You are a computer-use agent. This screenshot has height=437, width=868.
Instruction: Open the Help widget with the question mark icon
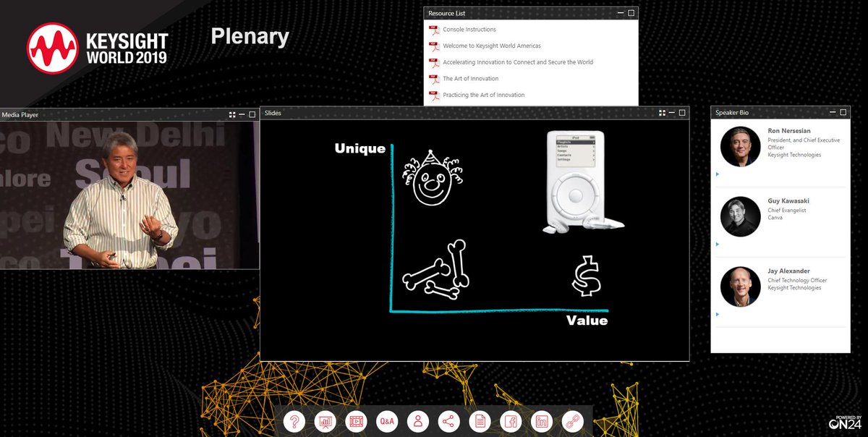click(295, 421)
